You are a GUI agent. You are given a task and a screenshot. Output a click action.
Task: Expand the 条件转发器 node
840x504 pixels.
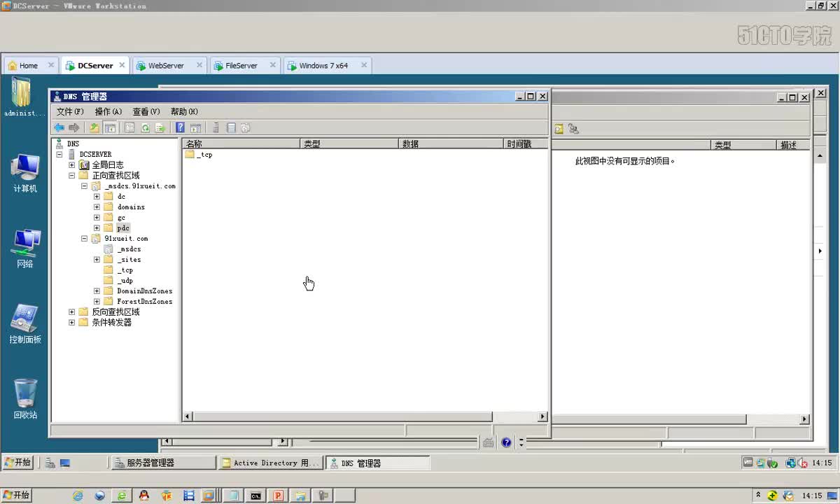pos(71,322)
